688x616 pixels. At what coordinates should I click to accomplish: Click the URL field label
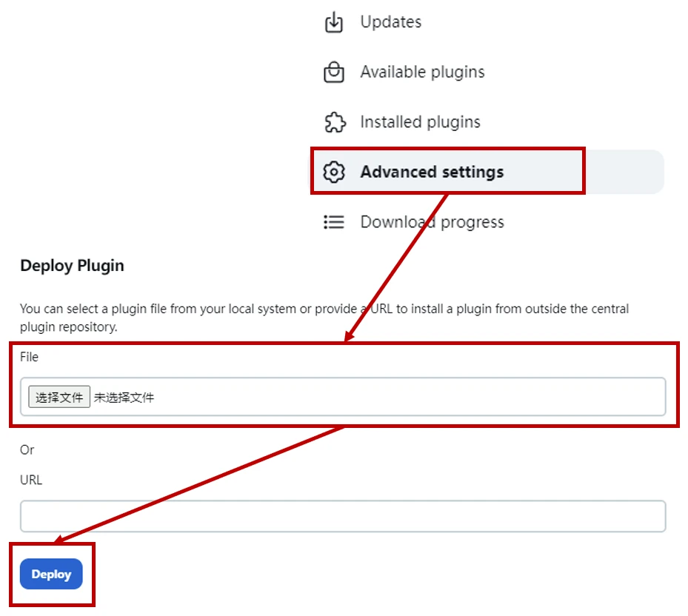[x=31, y=480]
